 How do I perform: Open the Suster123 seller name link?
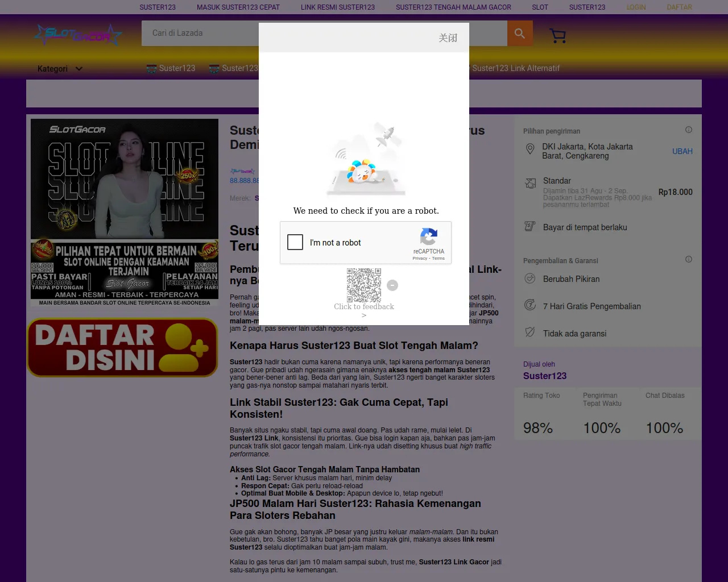545,376
